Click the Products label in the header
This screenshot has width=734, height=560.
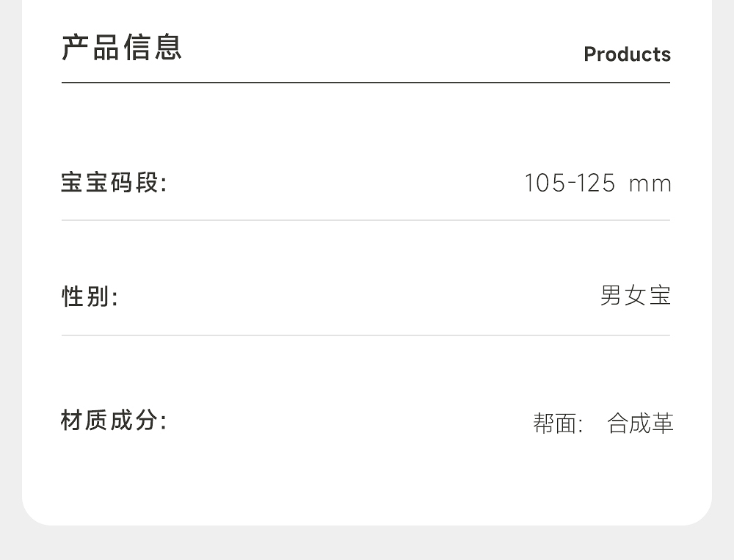pyautogui.click(x=627, y=54)
